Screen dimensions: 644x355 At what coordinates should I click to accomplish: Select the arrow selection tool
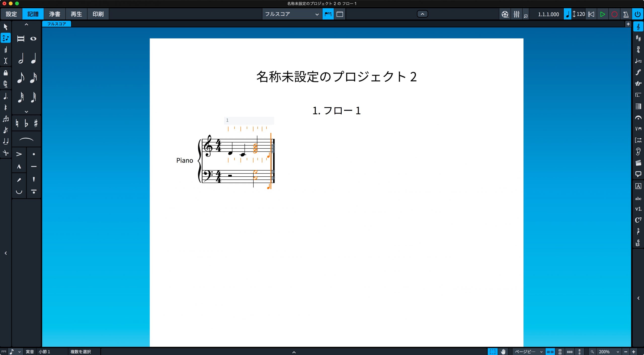[6, 27]
